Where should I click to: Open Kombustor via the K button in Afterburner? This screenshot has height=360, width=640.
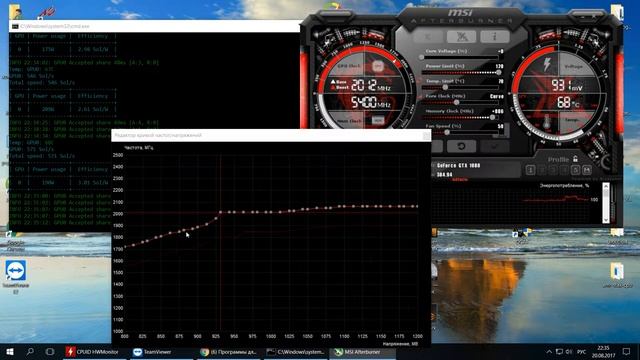pos(428,37)
